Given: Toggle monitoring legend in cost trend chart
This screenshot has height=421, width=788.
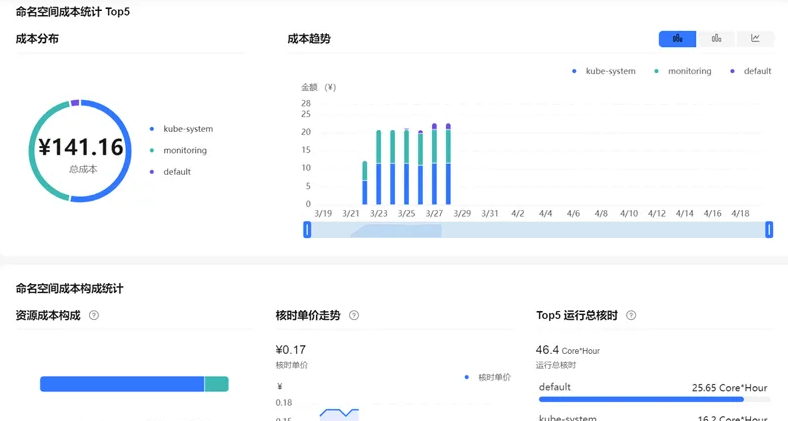Looking at the screenshot, I should coord(682,71).
